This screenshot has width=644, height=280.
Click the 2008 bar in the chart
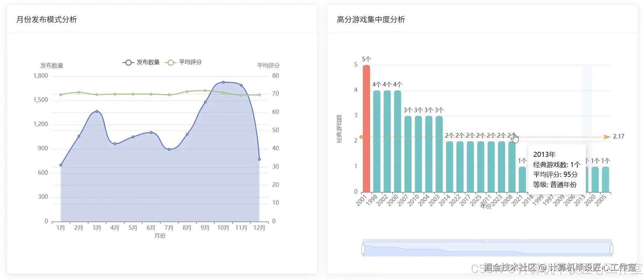512,167
